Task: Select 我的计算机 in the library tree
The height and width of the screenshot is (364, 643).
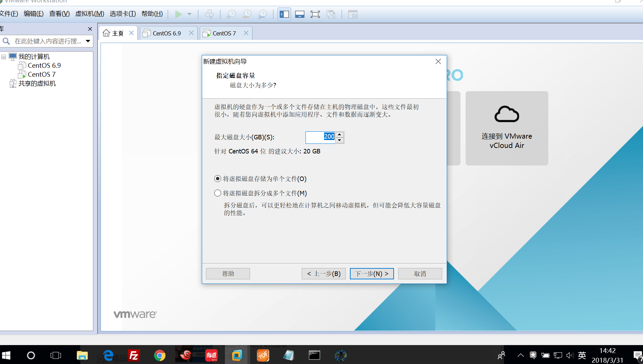Action: click(x=34, y=56)
